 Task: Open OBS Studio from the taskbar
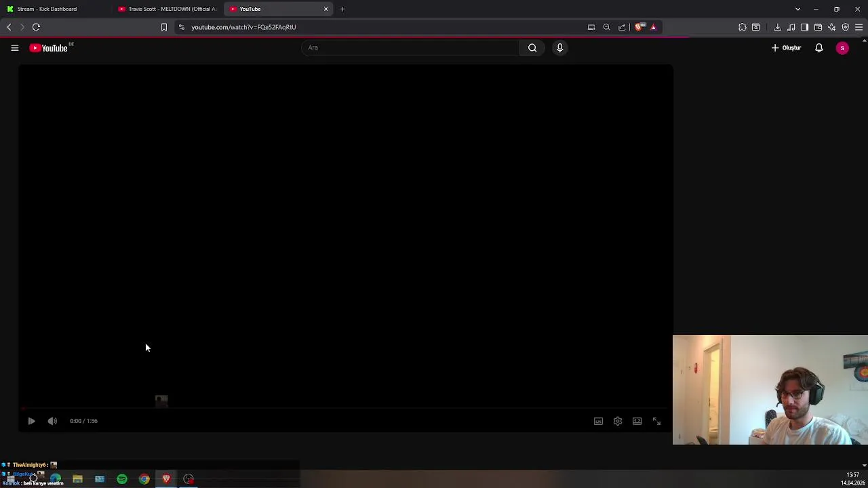[189, 479]
